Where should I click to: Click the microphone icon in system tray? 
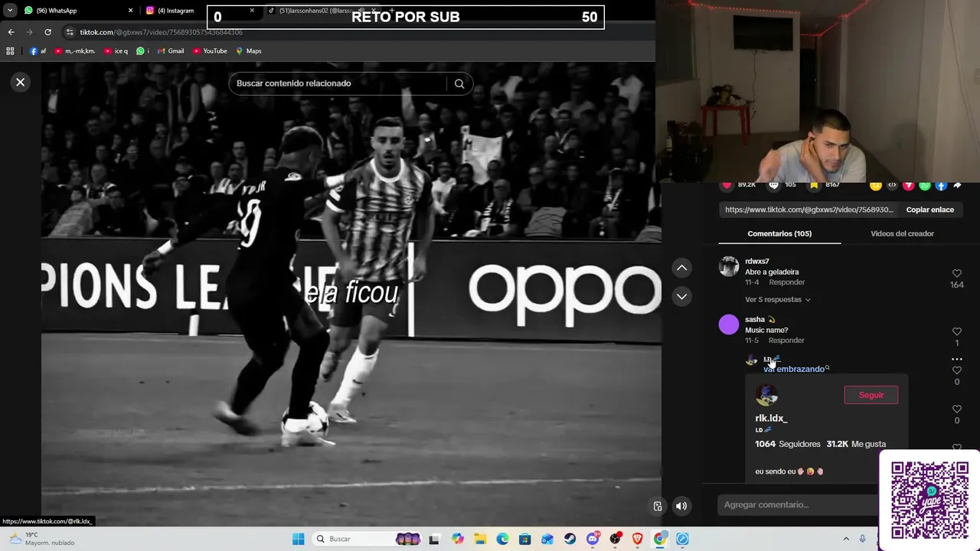coord(863,539)
